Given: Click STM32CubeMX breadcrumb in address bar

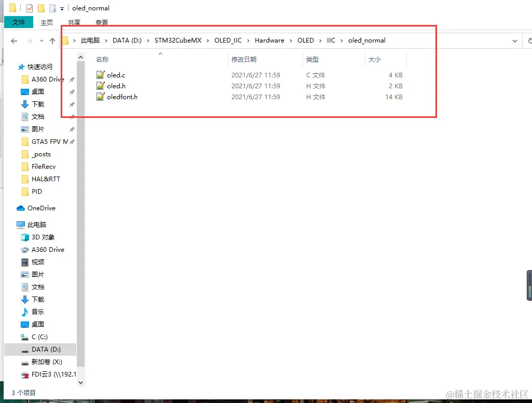Looking at the screenshot, I should click(178, 41).
